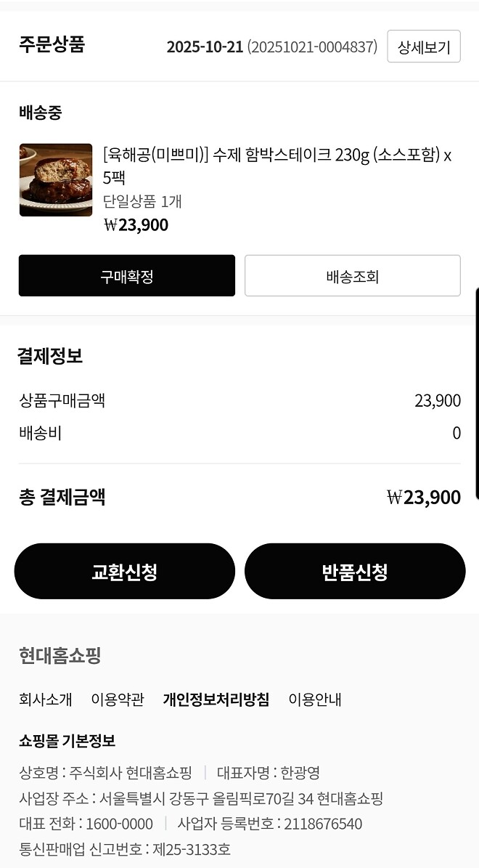This screenshot has height=868, width=479.
Task: Open delivery tracking via 배송조회
Action: (x=353, y=275)
